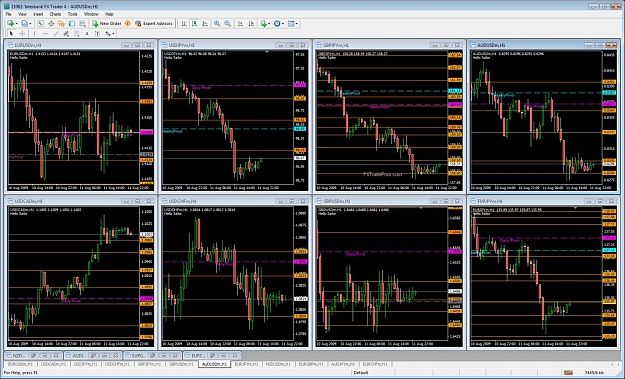Select the Text Label tool
625x379 pixels.
pyautogui.click(x=97, y=33)
